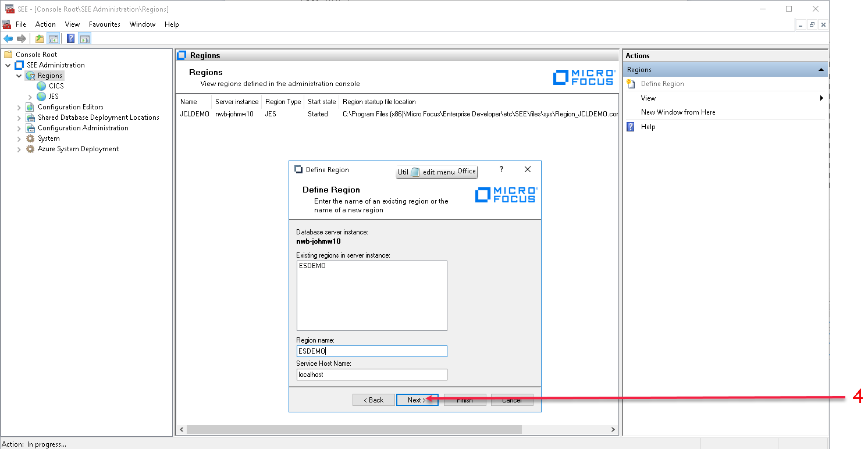The image size is (868, 449).
Task: Expand the JES tree node
Action: point(30,97)
